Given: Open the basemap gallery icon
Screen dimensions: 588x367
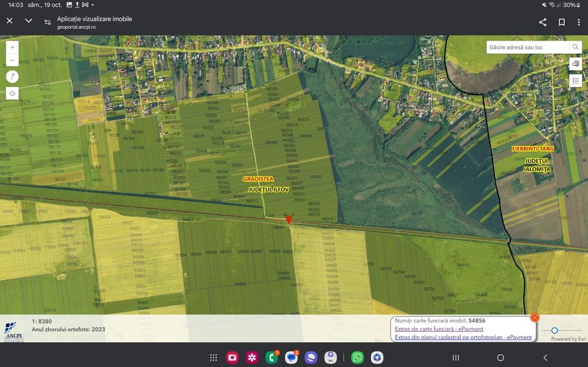Looking at the screenshot, I should tap(576, 64).
